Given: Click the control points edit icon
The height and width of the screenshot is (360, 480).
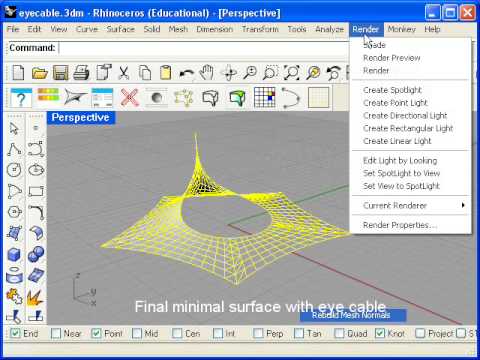Looking at the screenshot, I should pyautogui.click(x=184, y=97).
